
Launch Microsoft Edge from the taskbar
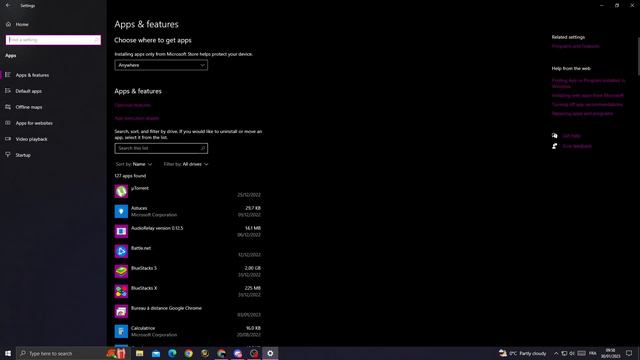tap(172, 353)
